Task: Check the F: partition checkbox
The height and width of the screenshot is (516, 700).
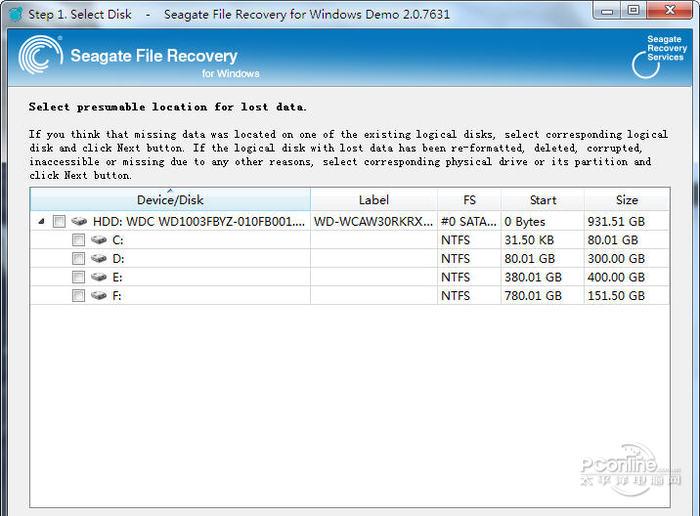Action: 78,295
